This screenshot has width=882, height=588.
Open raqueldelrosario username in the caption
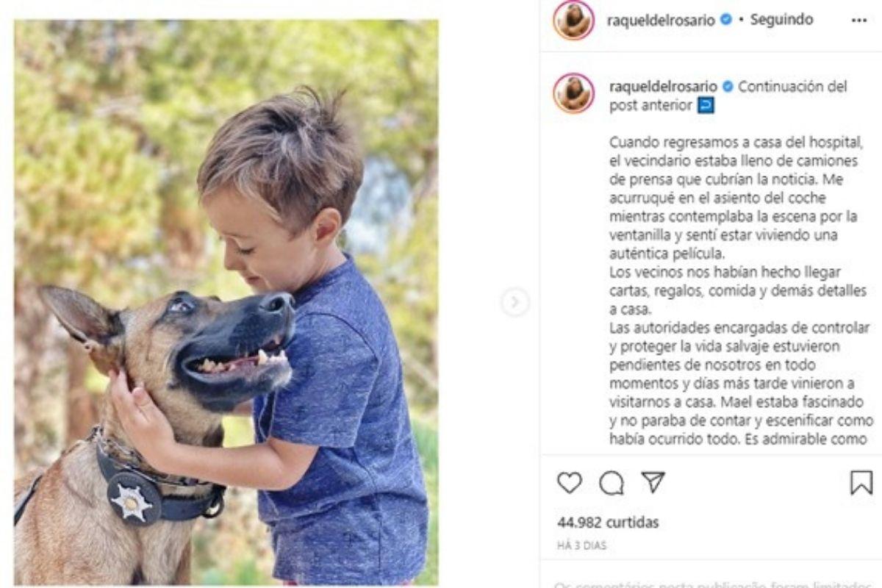(663, 87)
